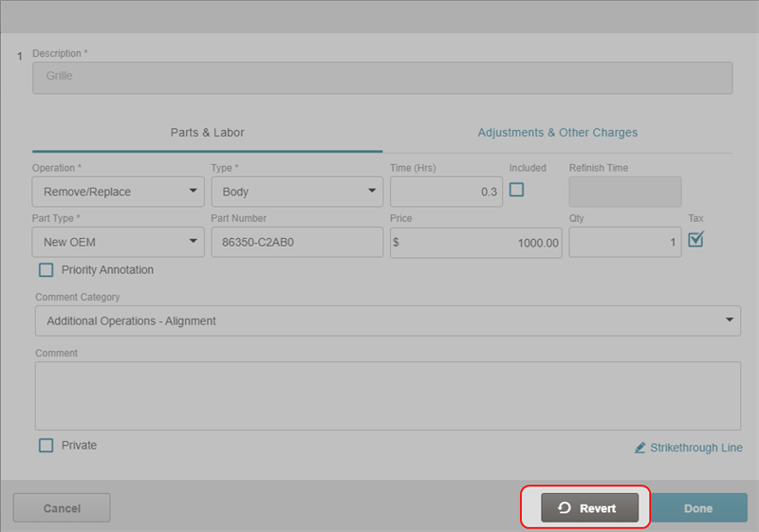This screenshot has height=532, width=759.
Task: Check the Private checkbox
Action: [x=46, y=446]
